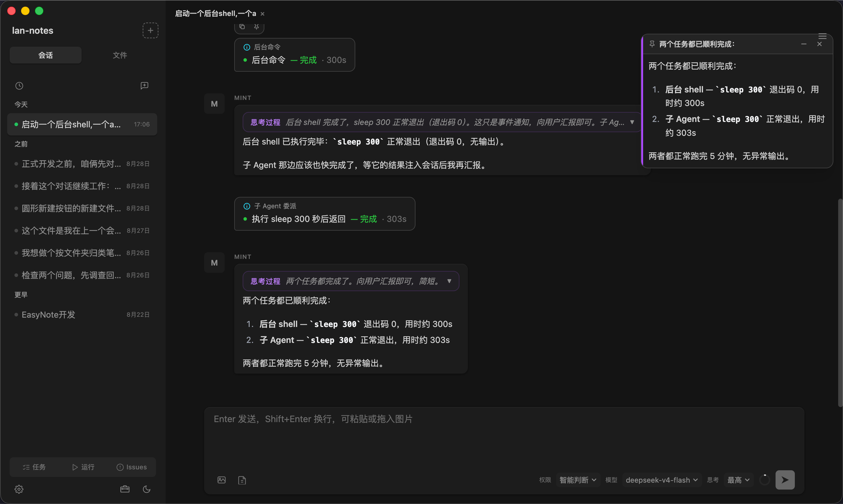Screen dimensions: 843x504
Task: Click the 后台命令 完成 300s card
Action: point(294,55)
